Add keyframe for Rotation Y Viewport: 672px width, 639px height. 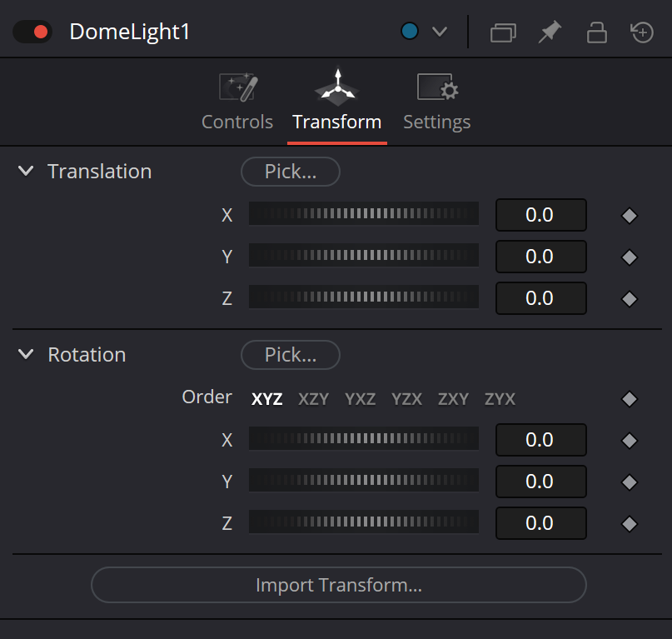630,482
